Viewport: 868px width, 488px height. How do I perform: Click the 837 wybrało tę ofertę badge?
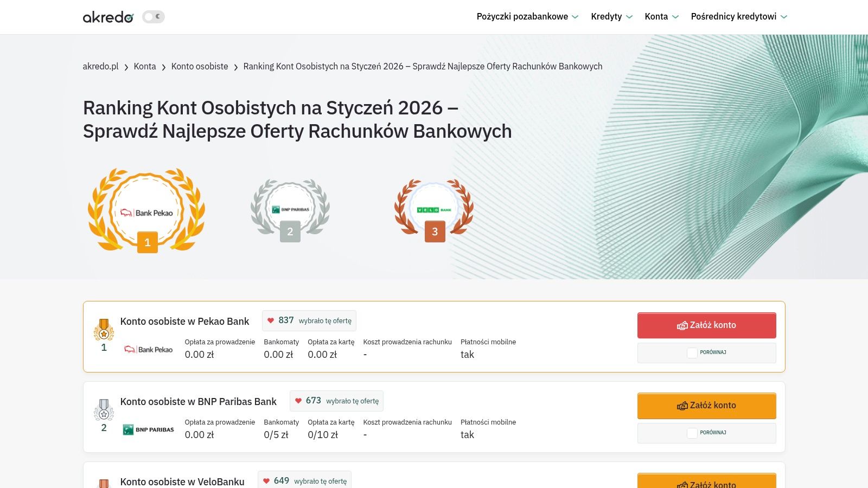309,320
